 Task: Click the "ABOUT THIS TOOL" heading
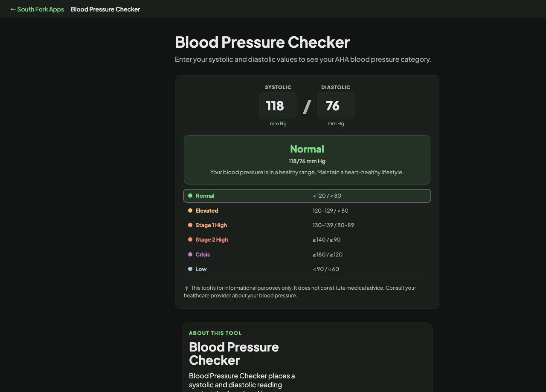click(215, 333)
